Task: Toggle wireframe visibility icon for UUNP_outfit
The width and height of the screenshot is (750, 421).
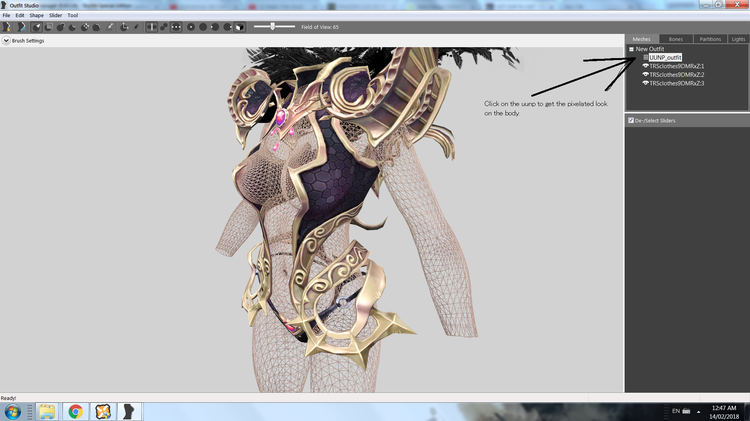Action: (645, 57)
